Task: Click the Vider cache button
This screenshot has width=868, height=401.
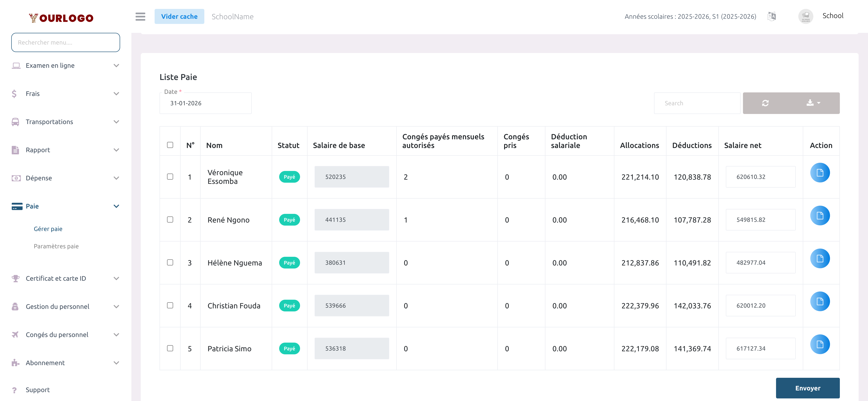Action: tap(179, 16)
